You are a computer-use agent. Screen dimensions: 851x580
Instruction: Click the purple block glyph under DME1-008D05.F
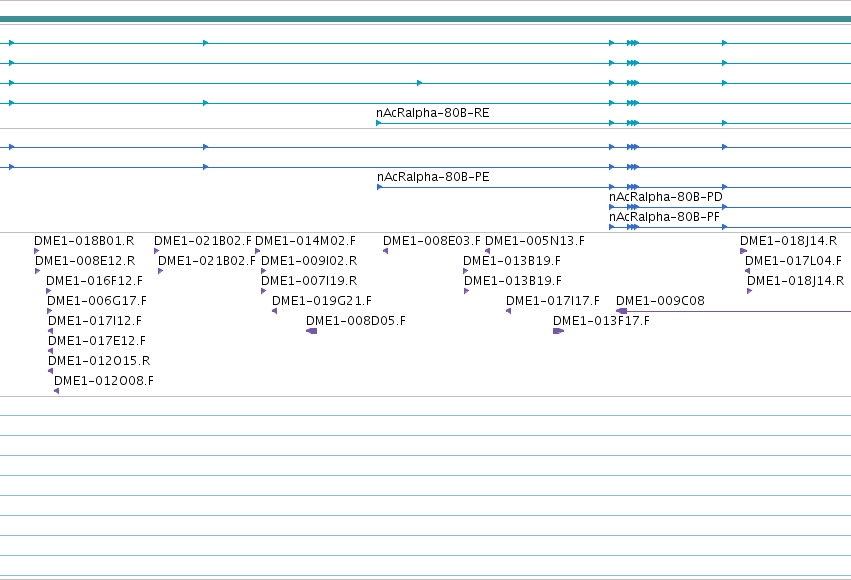coord(312,331)
